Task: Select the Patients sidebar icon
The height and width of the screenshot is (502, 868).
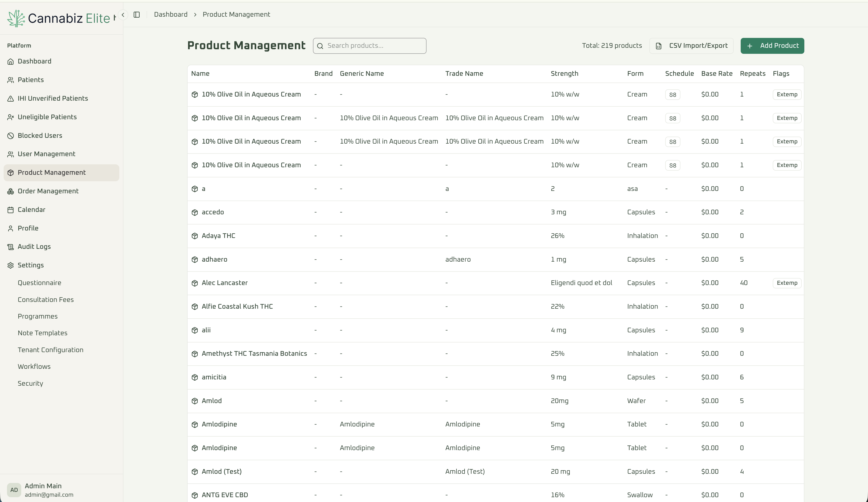Action: coord(11,80)
